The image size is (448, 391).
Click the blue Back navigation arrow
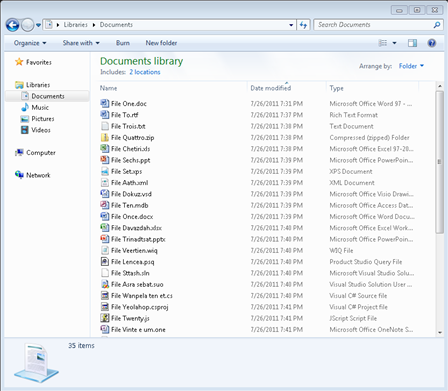pos(13,25)
